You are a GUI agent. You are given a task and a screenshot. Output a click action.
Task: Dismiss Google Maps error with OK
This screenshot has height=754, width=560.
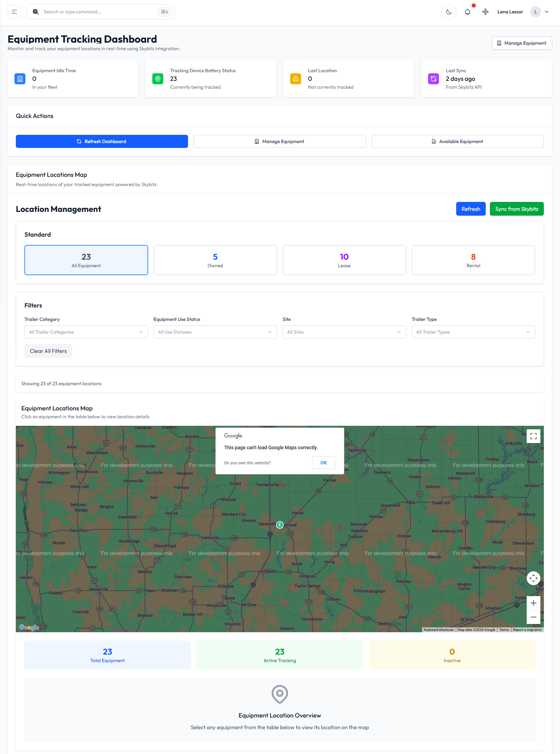pyautogui.click(x=323, y=463)
